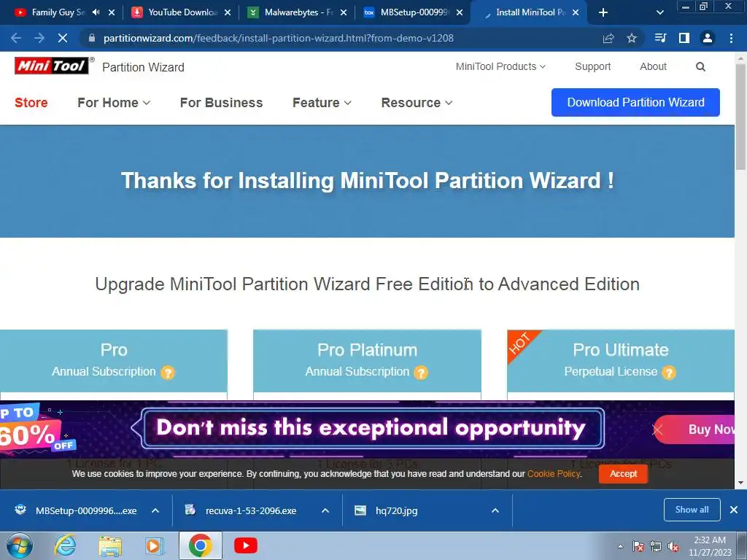This screenshot has width=747, height=560.
Task: Dismiss the promo banner with its X
Action: pyautogui.click(x=657, y=430)
